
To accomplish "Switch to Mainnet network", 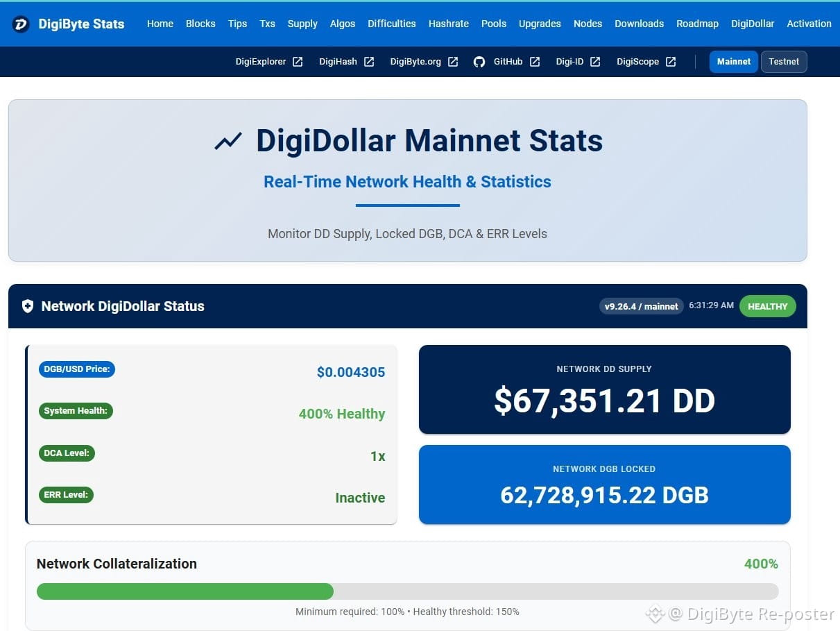I will pyautogui.click(x=734, y=62).
